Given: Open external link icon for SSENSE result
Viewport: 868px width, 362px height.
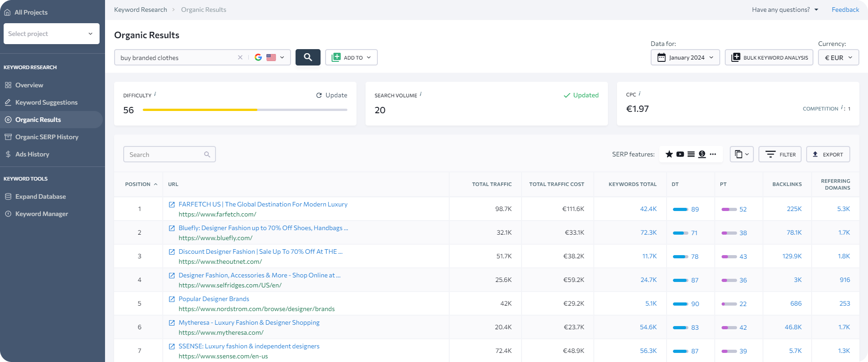Looking at the screenshot, I should click(x=172, y=347).
